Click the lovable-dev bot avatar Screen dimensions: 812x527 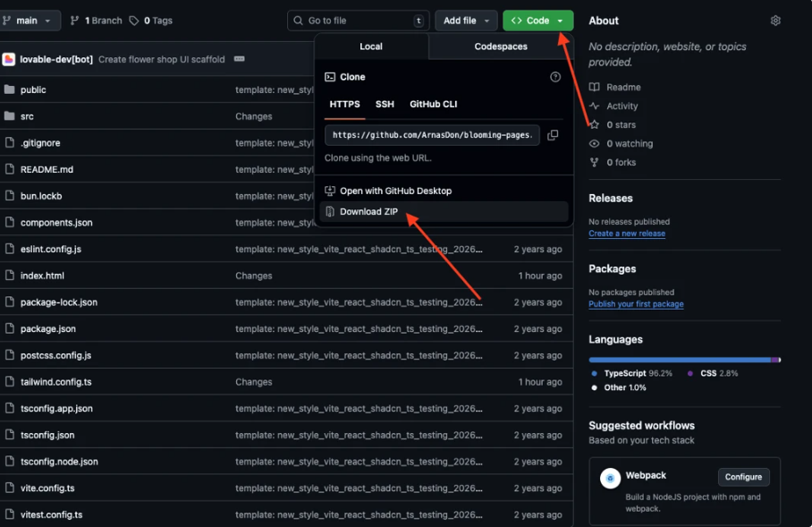(9, 59)
